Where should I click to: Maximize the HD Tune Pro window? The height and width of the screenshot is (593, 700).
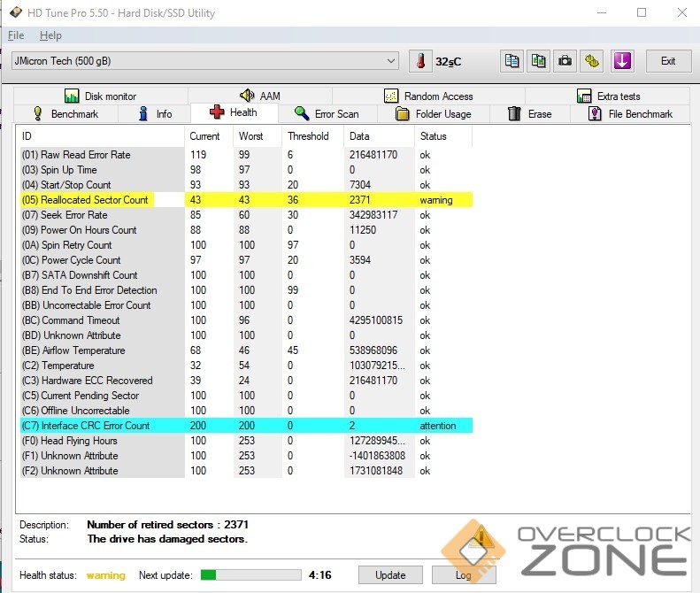[642, 12]
